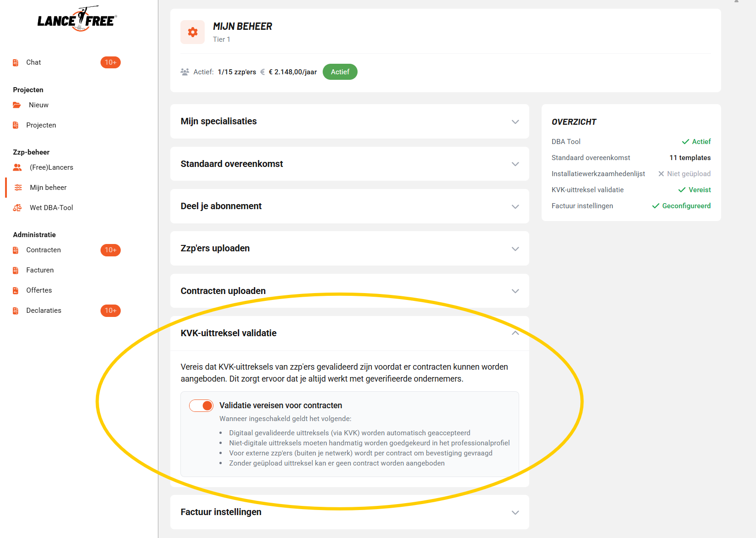Expand the Zzp'ers uploaden section
Screen dimensions: 756x538
[x=515, y=249]
